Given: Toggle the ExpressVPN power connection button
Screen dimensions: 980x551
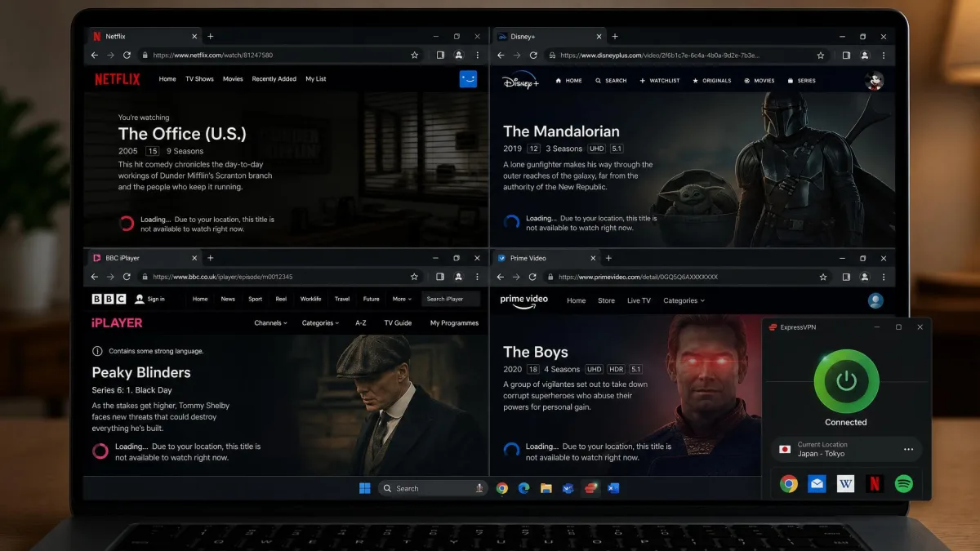Looking at the screenshot, I should [x=846, y=381].
